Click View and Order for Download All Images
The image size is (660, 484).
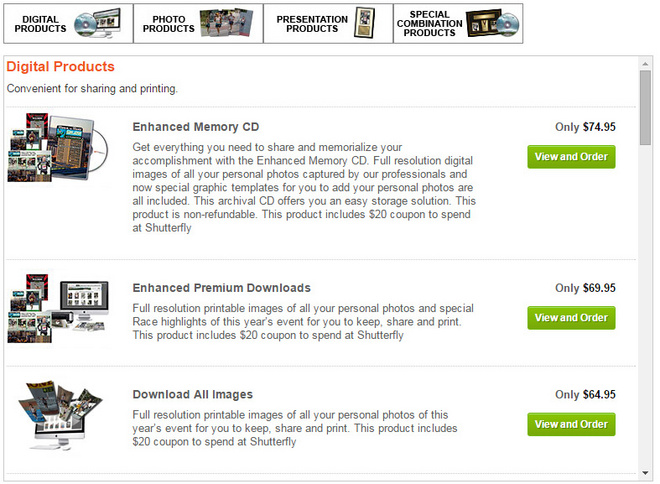click(x=571, y=424)
